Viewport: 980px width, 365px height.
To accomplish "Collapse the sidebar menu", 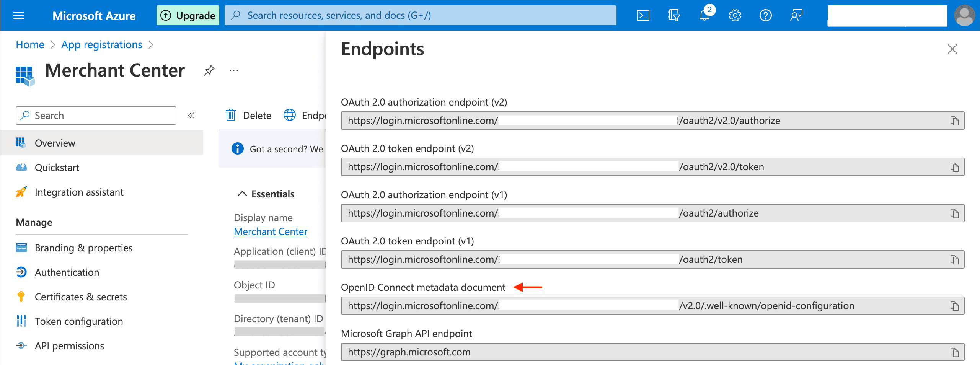I will [191, 116].
